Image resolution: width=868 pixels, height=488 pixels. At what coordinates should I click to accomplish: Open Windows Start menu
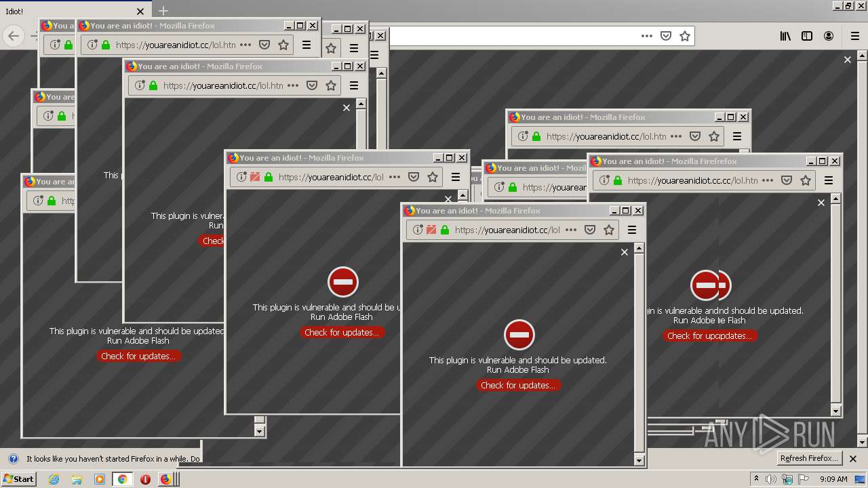click(18, 479)
